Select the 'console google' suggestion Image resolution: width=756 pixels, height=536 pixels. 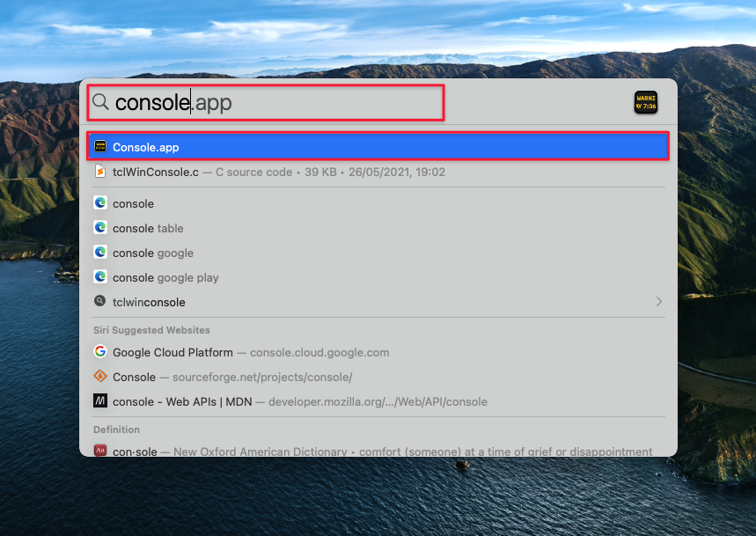[x=153, y=253]
